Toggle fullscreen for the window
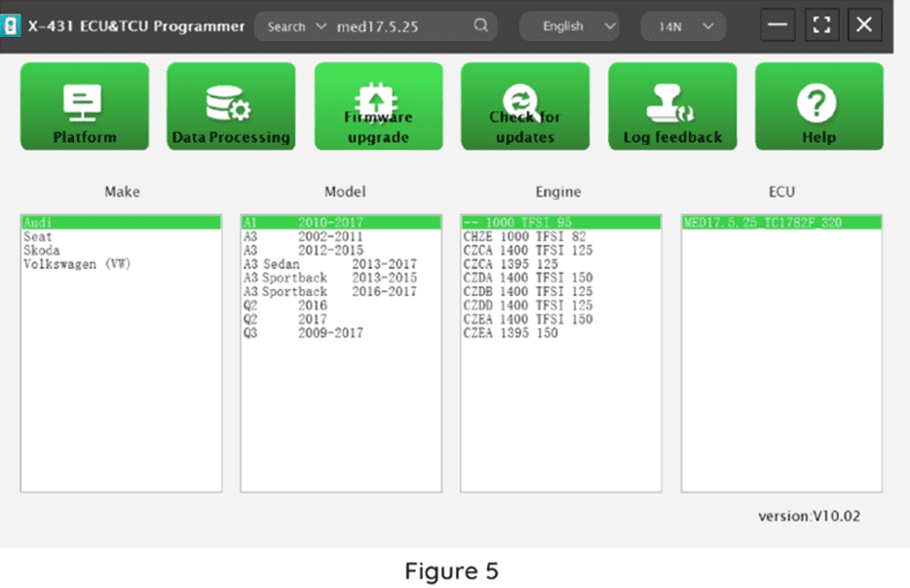This screenshot has height=588, width=910. pyautogui.click(x=821, y=25)
